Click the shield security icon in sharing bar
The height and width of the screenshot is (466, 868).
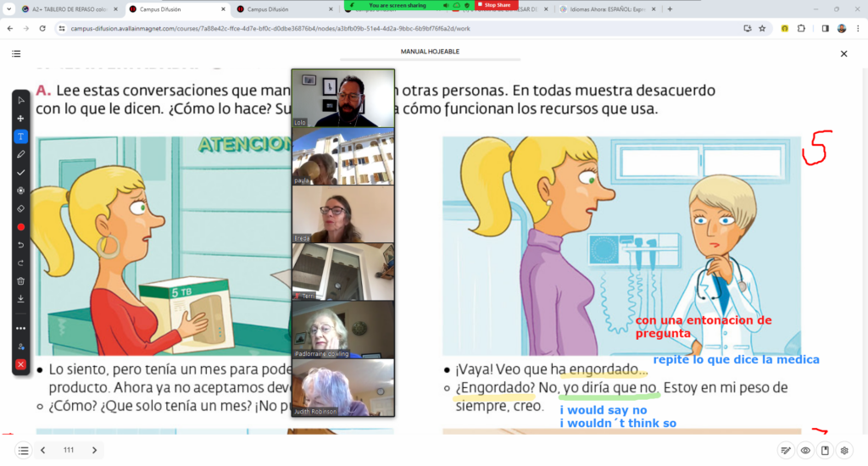coord(467,5)
